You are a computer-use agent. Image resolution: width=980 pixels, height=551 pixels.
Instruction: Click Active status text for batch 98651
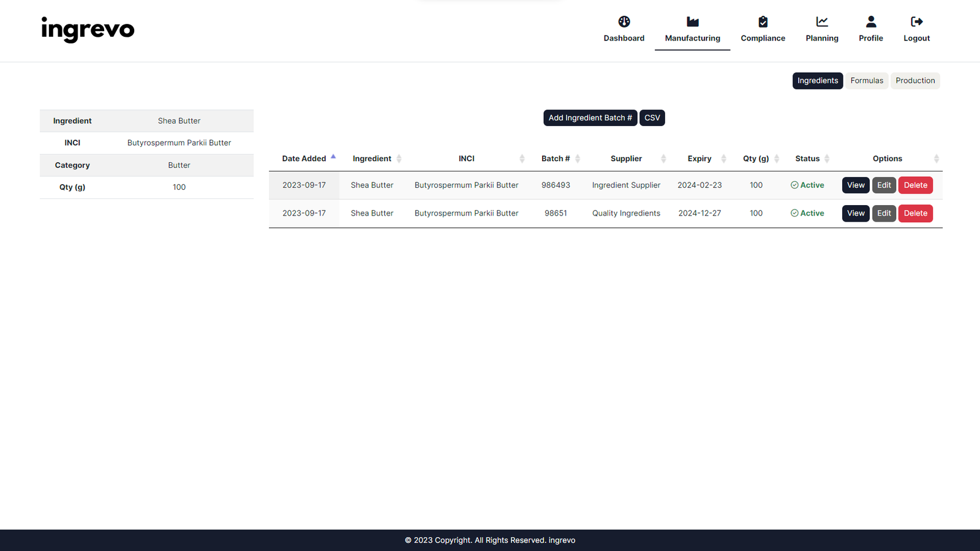pos(812,213)
